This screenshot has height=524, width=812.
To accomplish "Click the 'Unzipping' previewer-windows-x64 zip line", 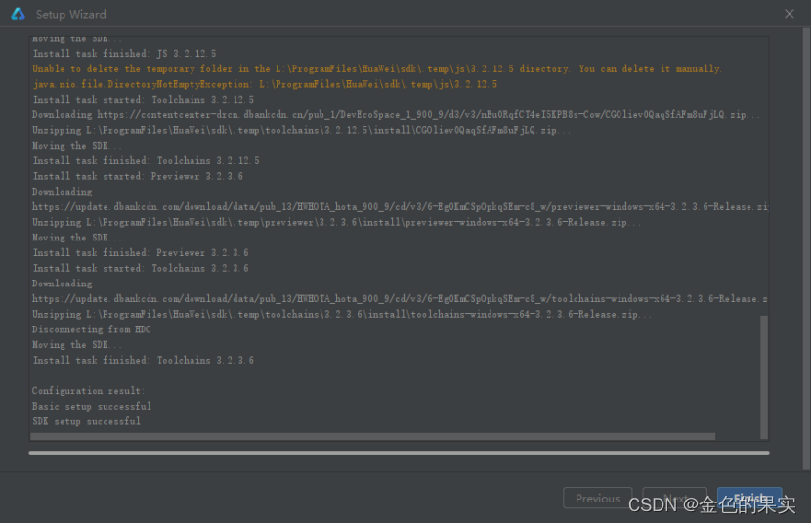I will (336, 222).
